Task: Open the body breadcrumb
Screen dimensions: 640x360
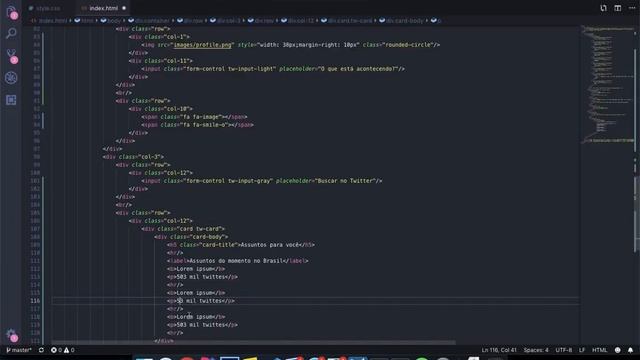Action: pyautogui.click(x=111, y=20)
